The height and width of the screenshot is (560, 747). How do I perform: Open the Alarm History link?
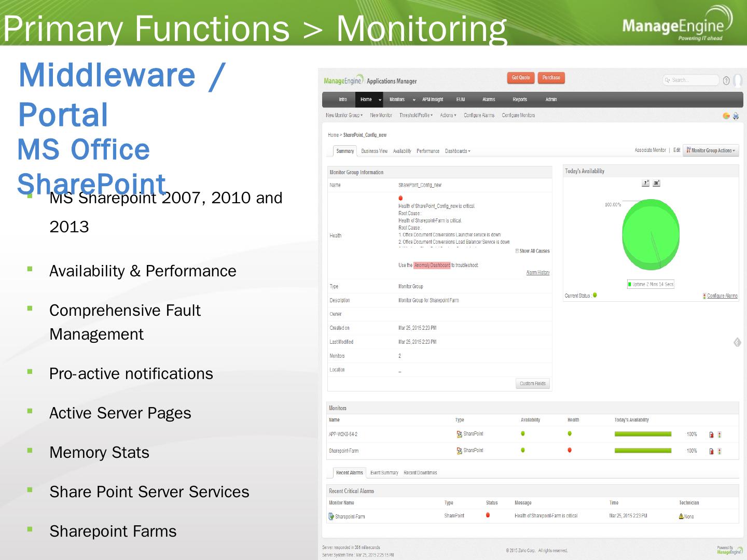538,273
